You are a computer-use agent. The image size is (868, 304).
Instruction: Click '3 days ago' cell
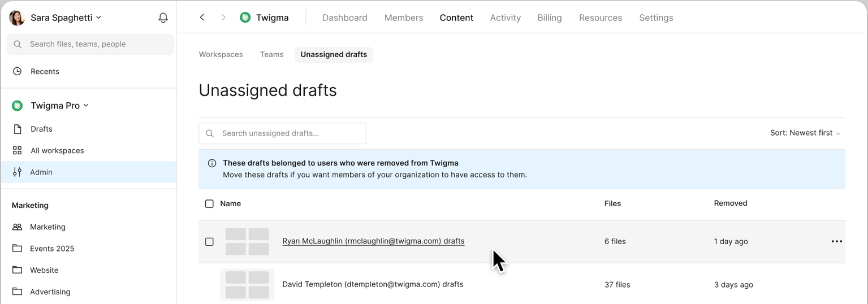point(733,285)
